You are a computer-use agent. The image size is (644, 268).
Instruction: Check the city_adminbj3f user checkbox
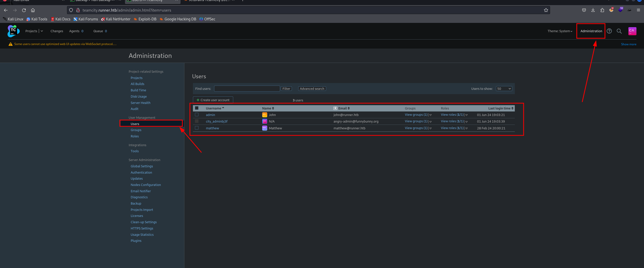pyautogui.click(x=197, y=121)
